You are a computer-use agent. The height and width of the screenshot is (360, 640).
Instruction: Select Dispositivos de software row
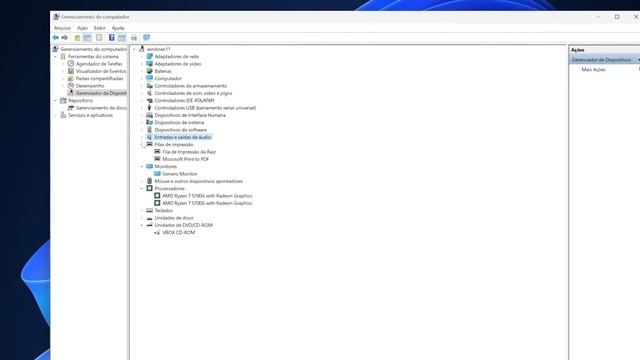click(181, 130)
